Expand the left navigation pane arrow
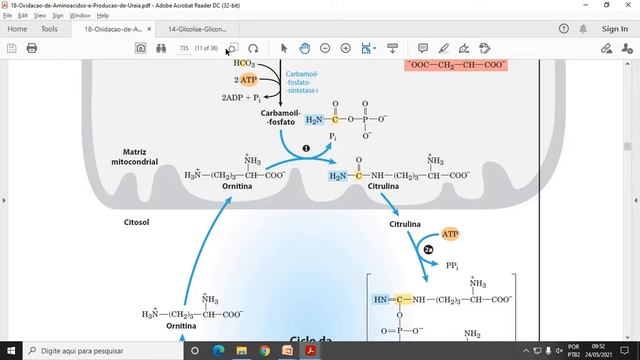 [4, 200]
